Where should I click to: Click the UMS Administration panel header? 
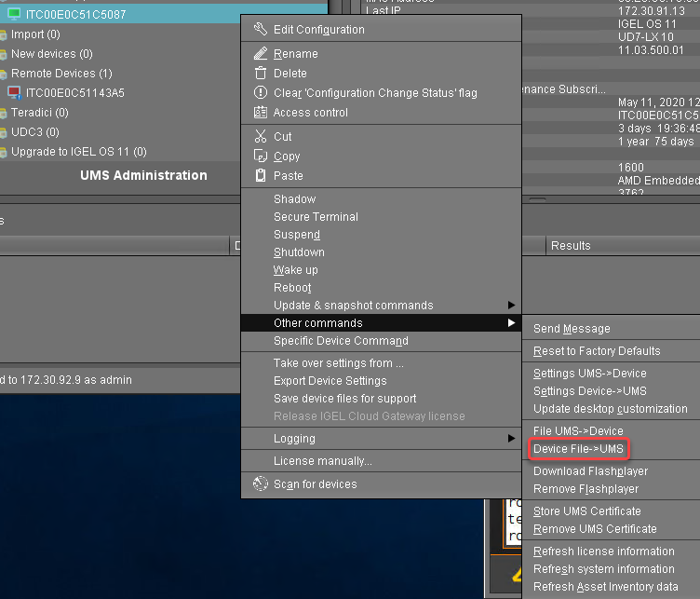(x=143, y=175)
